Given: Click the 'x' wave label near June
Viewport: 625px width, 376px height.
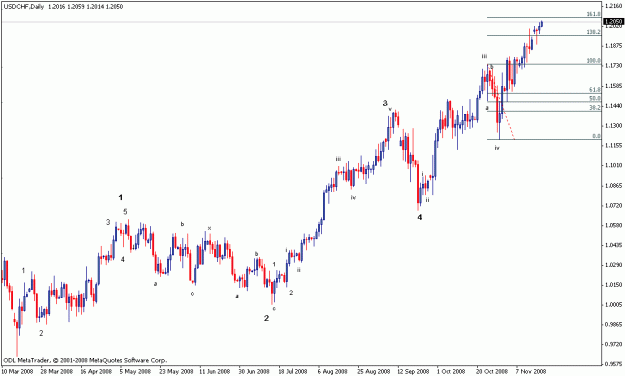Looking at the screenshot, I should [x=209, y=228].
